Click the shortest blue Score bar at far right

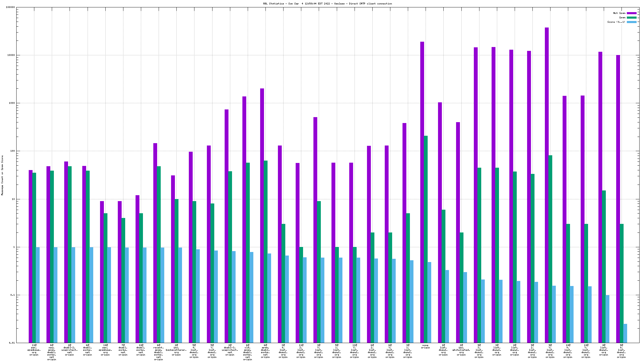[x=625, y=333]
